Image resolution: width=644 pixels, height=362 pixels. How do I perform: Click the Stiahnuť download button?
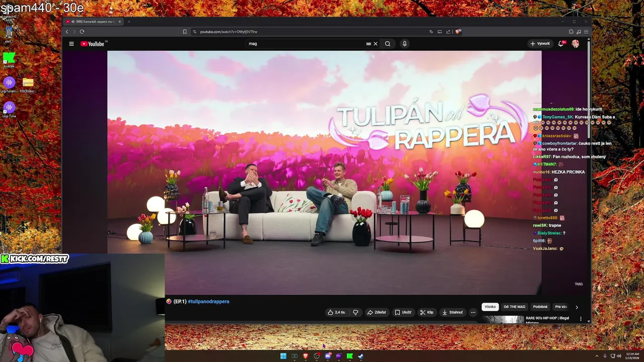(x=452, y=312)
